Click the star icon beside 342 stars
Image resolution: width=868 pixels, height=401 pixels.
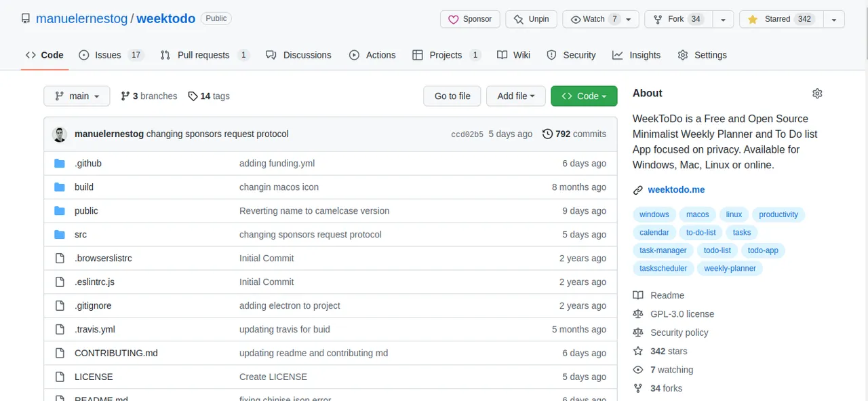[637, 351]
